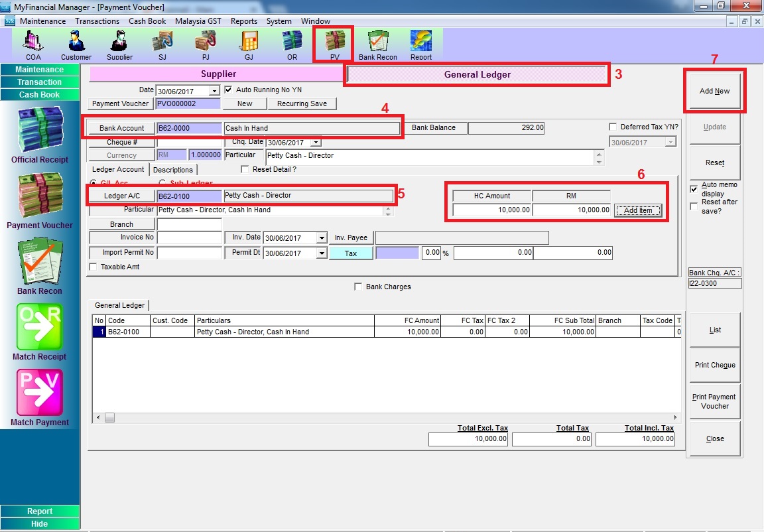This screenshot has width=764, height=532.
Task: Open the PV payment voucher icon
Action: click(x=334, y=44)
